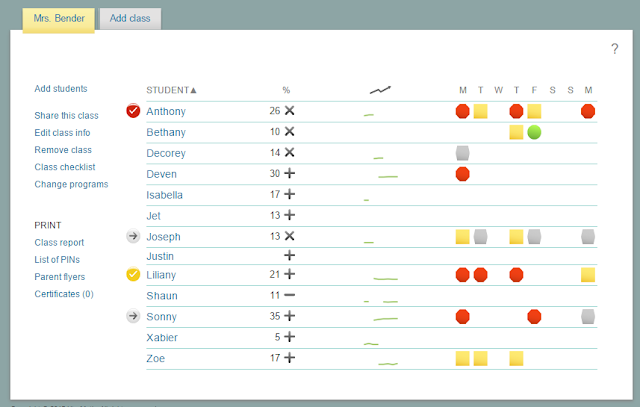The width and height of the screenshot is (640, 407).
Task: Click the plus icon in Jet's row
Action: click(289, 215)
